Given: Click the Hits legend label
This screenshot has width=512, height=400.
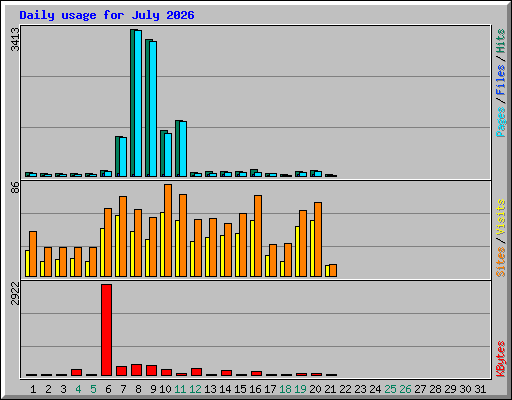Looking at the screenshot, I should pos(501,41).
